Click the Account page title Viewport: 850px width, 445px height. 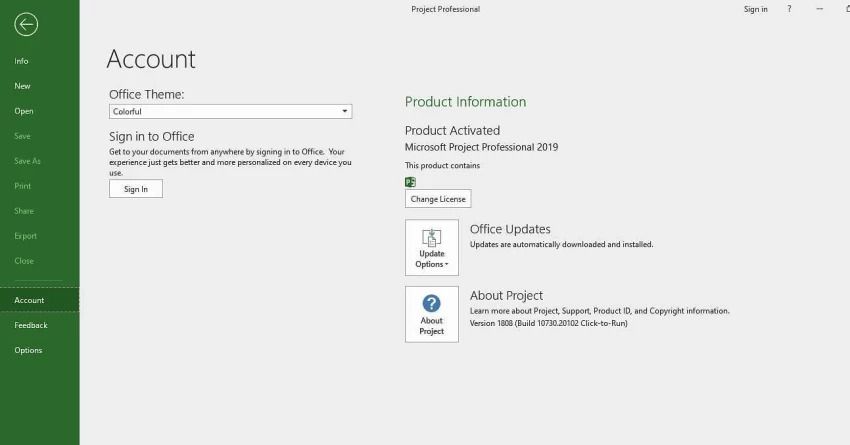151,59
